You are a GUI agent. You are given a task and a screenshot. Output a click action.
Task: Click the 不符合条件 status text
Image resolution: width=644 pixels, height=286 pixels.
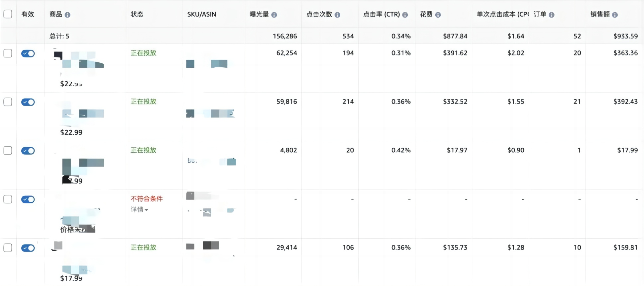pos(147,199)
